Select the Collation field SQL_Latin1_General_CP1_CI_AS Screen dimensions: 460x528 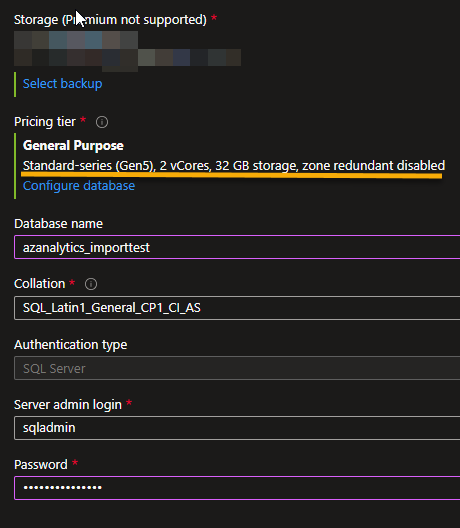tap(237, 308)
